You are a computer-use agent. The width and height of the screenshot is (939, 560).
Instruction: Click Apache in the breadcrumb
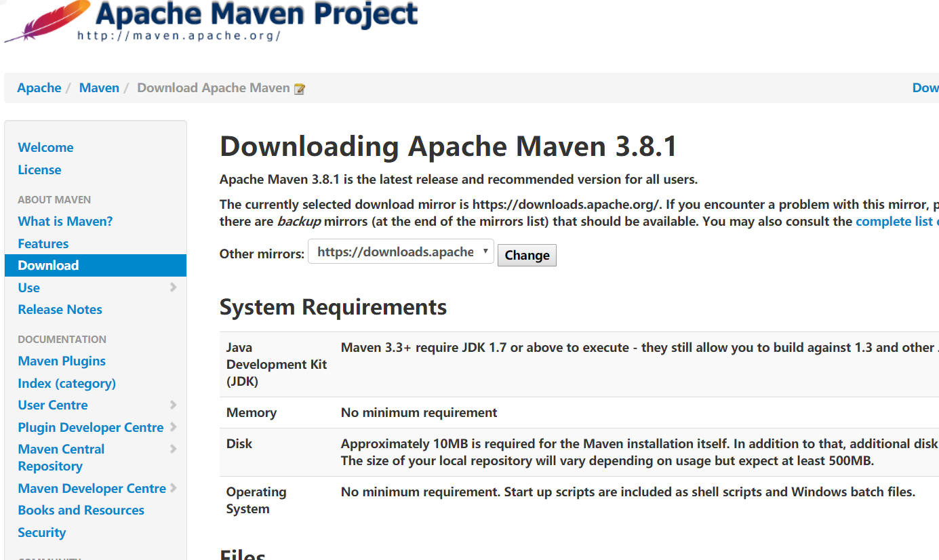point(39,87)
